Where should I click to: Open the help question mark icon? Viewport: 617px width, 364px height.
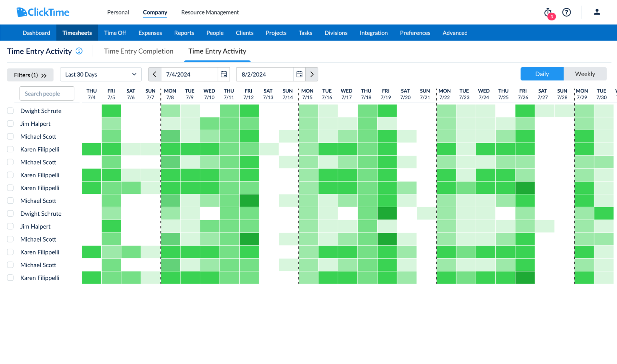(x=566, y=12)
